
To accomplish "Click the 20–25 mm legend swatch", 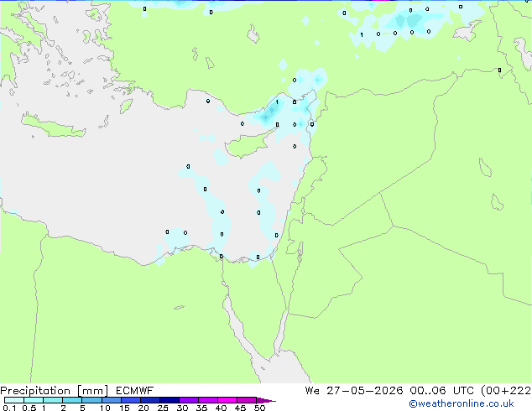I will (x=149, y=400).
